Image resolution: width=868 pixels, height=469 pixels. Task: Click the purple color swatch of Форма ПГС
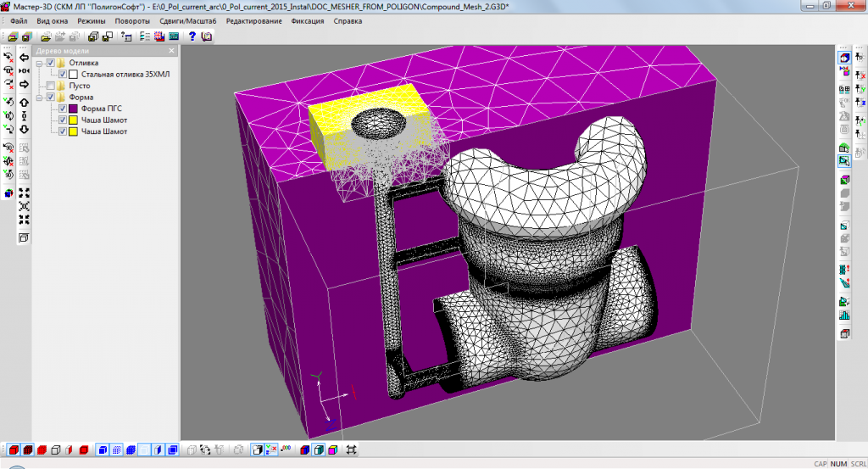click(x=74, y=109)
